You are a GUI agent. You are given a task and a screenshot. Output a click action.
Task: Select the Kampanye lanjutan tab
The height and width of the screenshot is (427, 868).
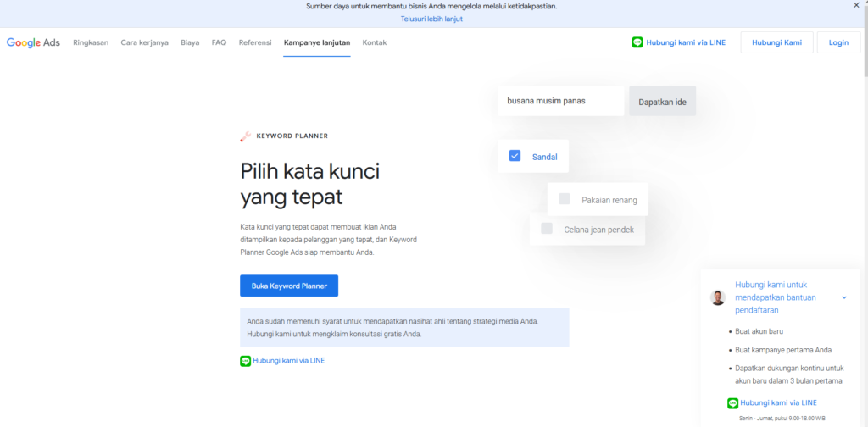point(317,42)
